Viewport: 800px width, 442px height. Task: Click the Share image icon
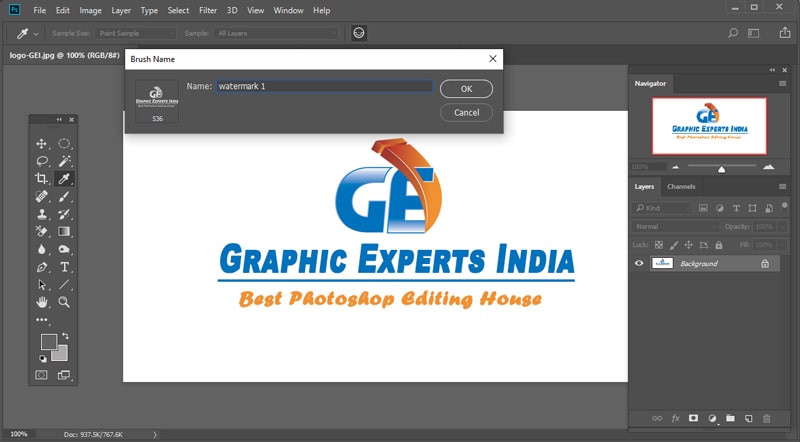(x=785, y=33)
